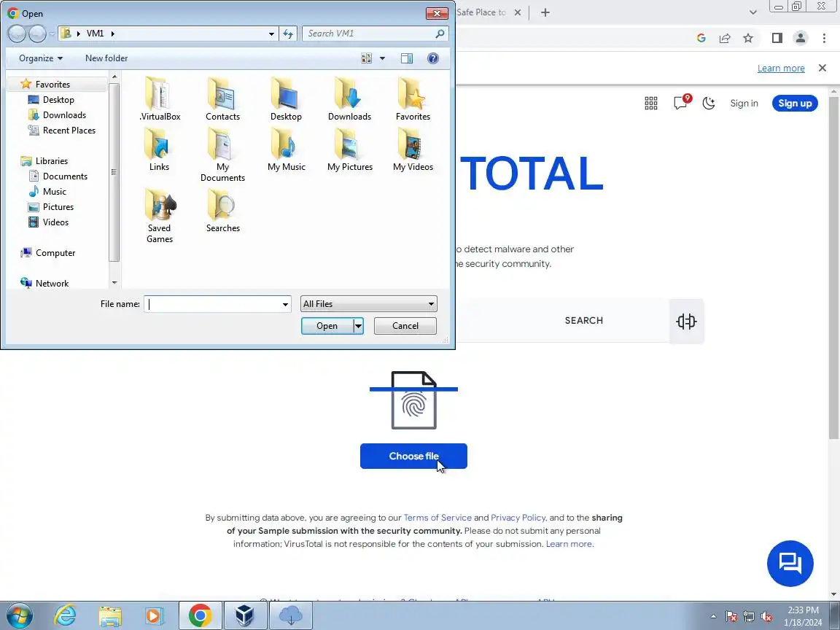The width and height of the screenshot is (840, 630).
Task: Bookmark page with Chrome star icon
Action: 748,38
